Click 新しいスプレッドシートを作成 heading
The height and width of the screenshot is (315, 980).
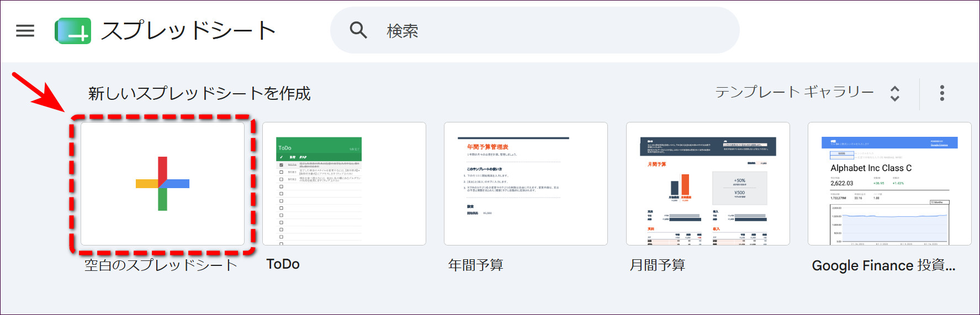point(199,93)
